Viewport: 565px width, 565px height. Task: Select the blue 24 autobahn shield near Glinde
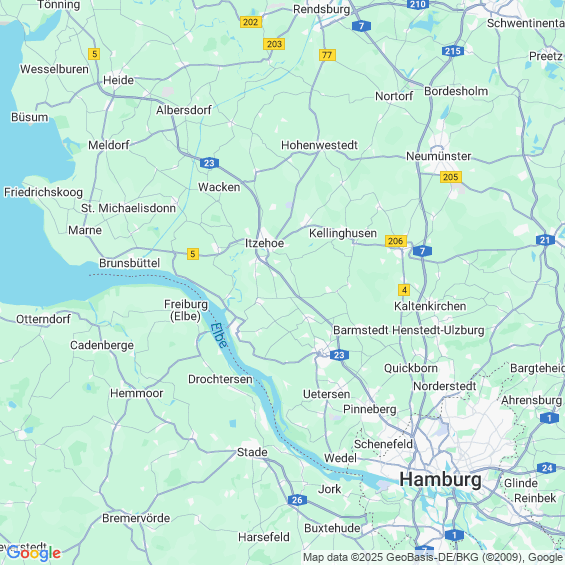pyautogui.click(x=546, y=468)
